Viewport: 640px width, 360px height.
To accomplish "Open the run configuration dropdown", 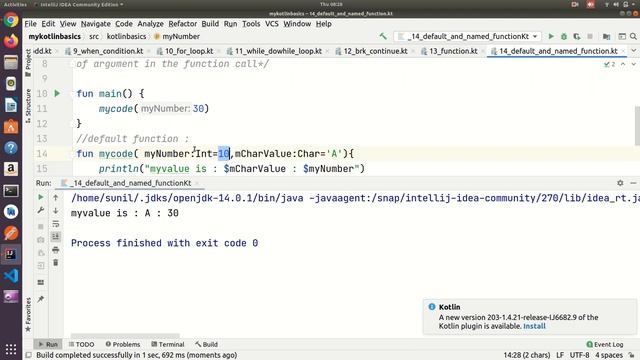I will click(468, 36).
